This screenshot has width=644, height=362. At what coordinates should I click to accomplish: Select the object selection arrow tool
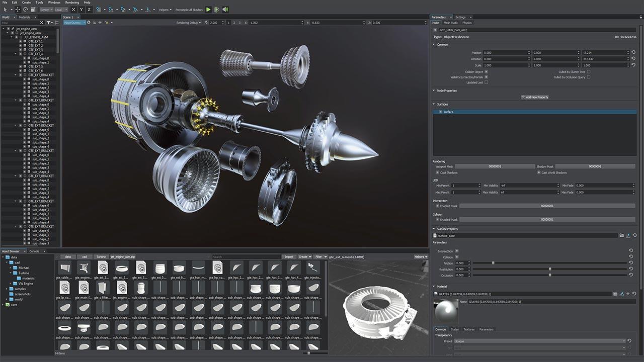(6, 9)
